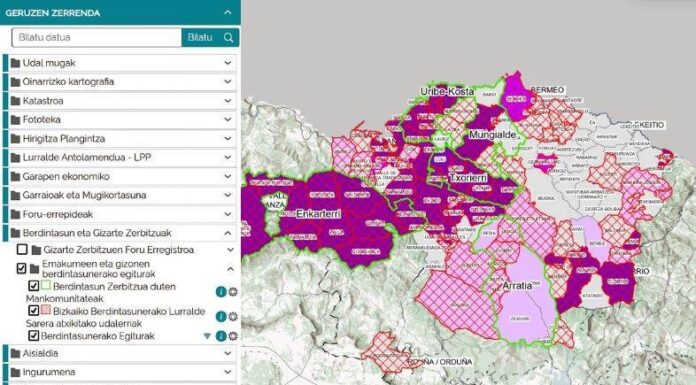Click the Bilatu datua search field
The height and width of the screenshot is (385, 696).
pos(96,37)
